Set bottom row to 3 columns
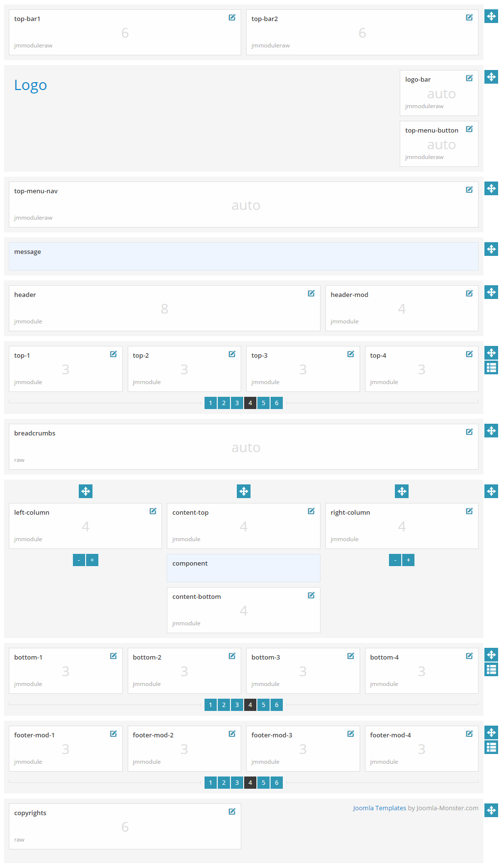 [237, 705]
